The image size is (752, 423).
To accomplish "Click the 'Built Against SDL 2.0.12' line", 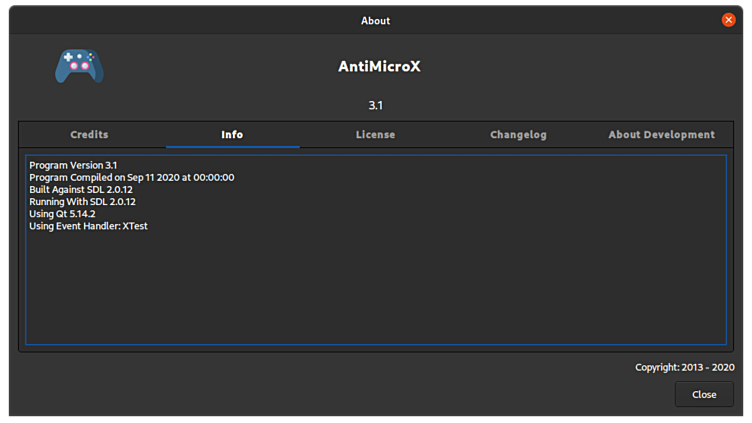I will [x=82, y=189].
